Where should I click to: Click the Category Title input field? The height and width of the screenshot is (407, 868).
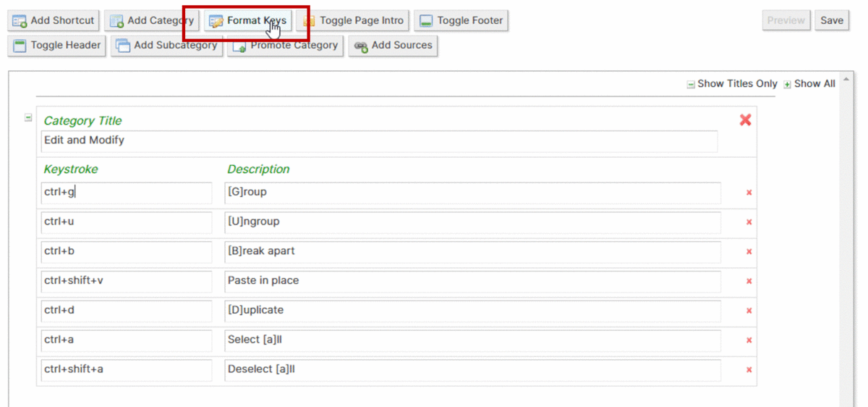[x=379, y=140]
